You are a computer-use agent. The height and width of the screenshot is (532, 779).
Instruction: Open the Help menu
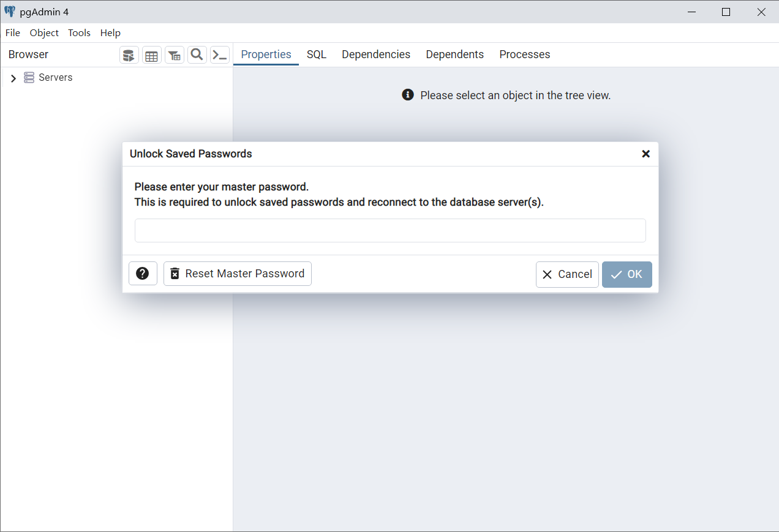[110, 33]
